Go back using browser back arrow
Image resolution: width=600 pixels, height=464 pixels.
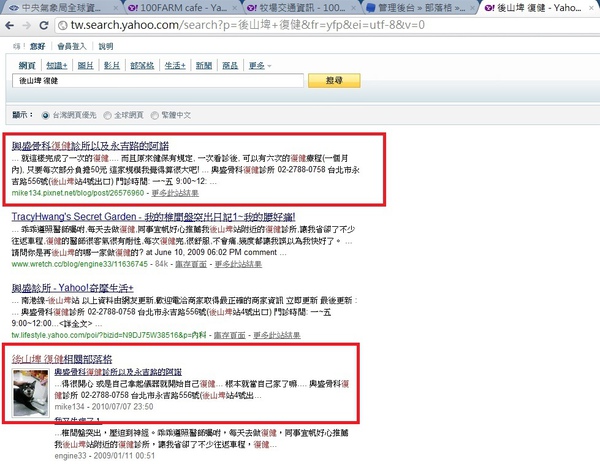(x=10, y=25)
